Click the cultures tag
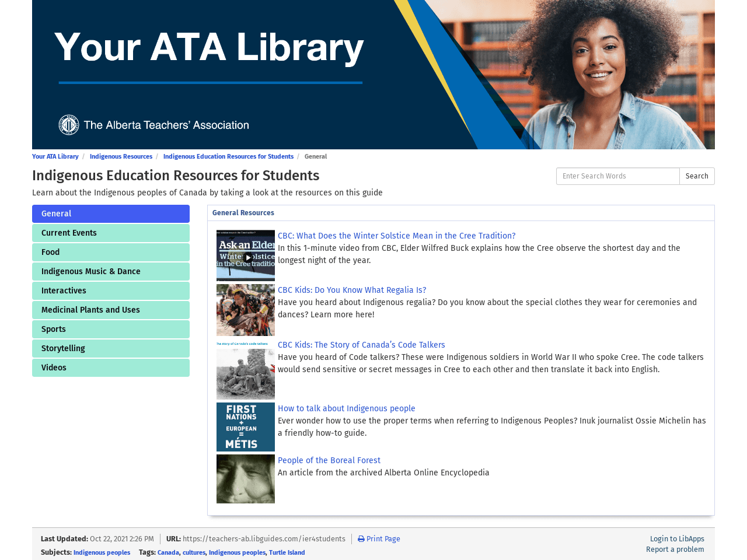 pyautogui.click(x=194, y=552)
